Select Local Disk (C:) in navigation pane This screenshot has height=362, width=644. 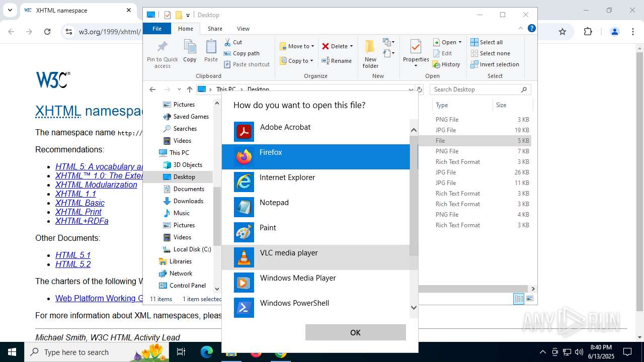tap(187, 249)
